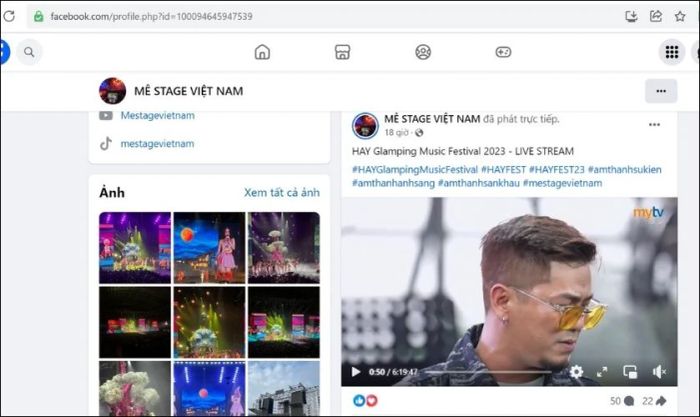Open first photo thumbnail with purple stage lights
Image resolution: width=700 pixels, height=417 pixels.
coord(135,248)
